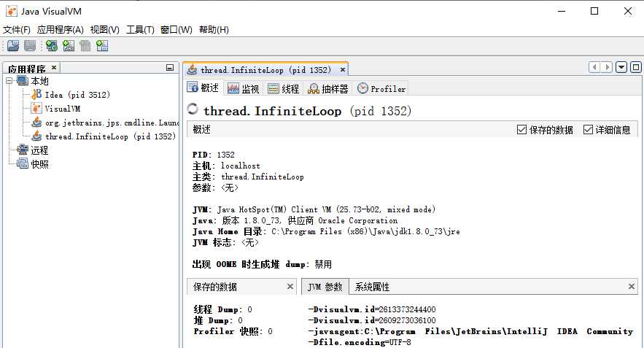This screenshot has height=348, width=644.
Task: Open the 帮助(H) menu
Action: pyautogui.click(x=214, y=30)
